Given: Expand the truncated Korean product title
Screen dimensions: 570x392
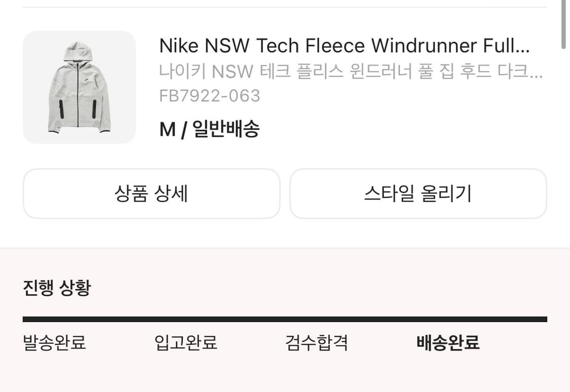Looking at the screenshot, I should click(535, 71).
